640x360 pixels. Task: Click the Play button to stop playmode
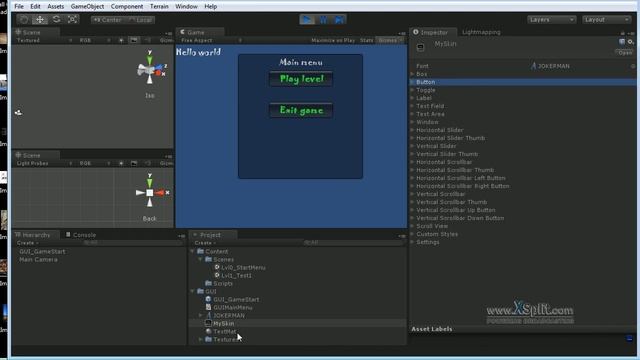pyautogui.click(x=307, y=20)
